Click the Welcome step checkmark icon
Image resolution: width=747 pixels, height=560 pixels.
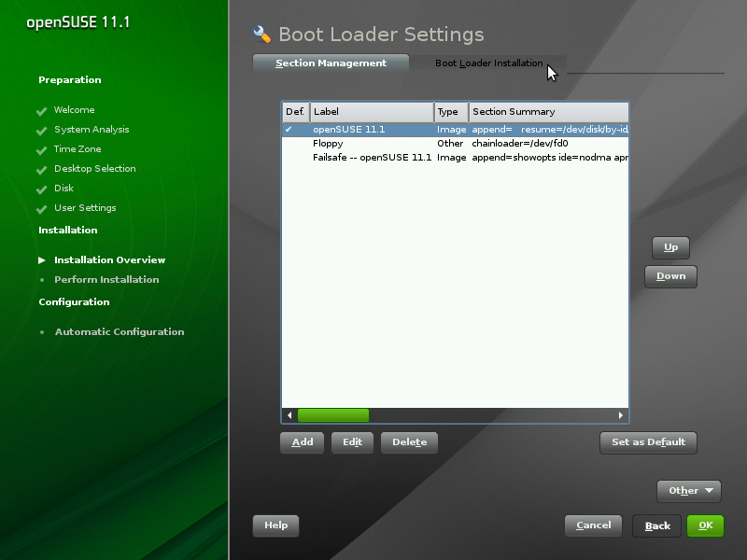(41, 111)
